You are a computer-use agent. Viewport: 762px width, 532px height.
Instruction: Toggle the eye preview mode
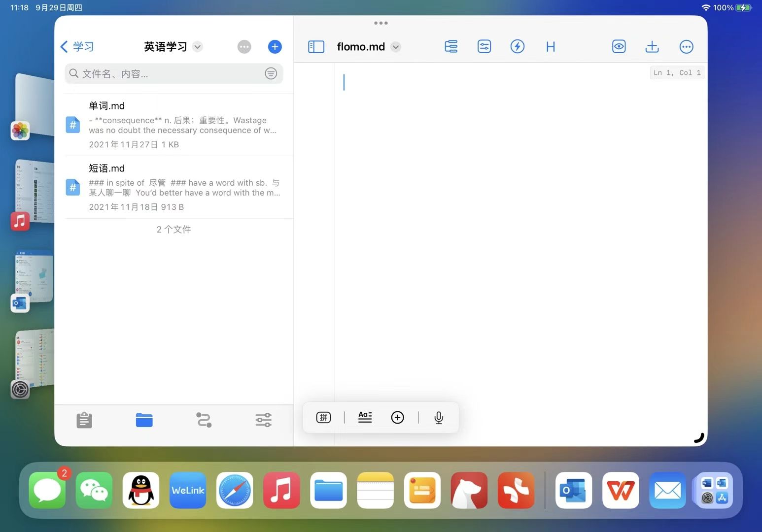coord(619,47)
